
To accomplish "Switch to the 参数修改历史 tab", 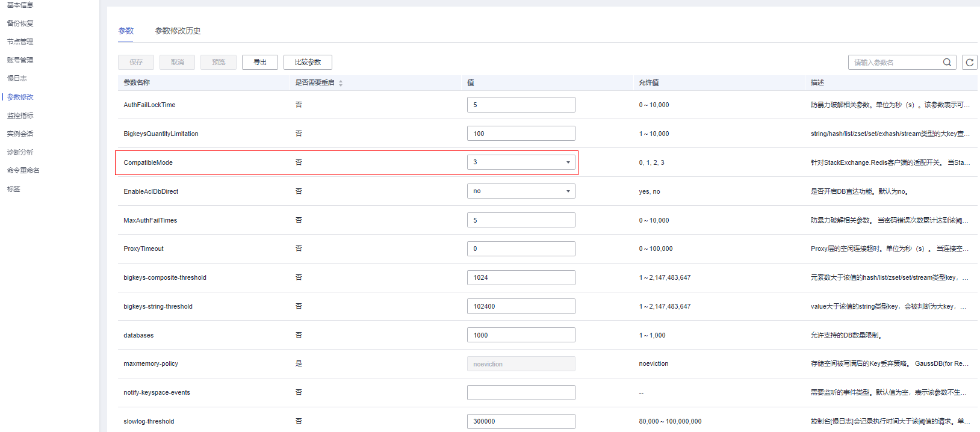I will (x=178, y=31).
